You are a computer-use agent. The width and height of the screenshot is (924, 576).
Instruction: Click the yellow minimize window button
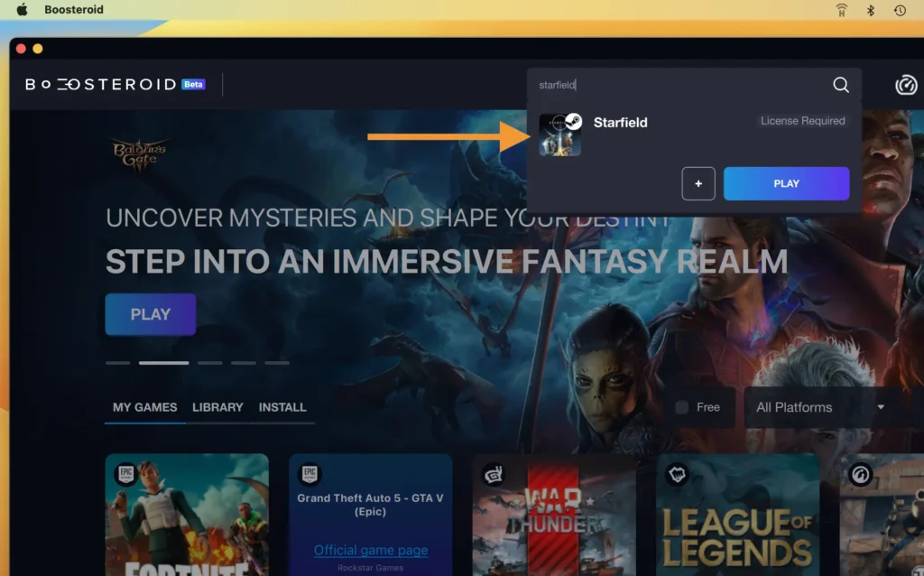pos(38,49)
